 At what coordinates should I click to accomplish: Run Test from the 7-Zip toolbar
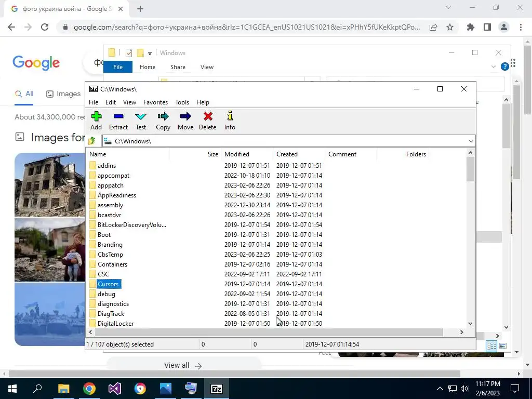(141, 121)
